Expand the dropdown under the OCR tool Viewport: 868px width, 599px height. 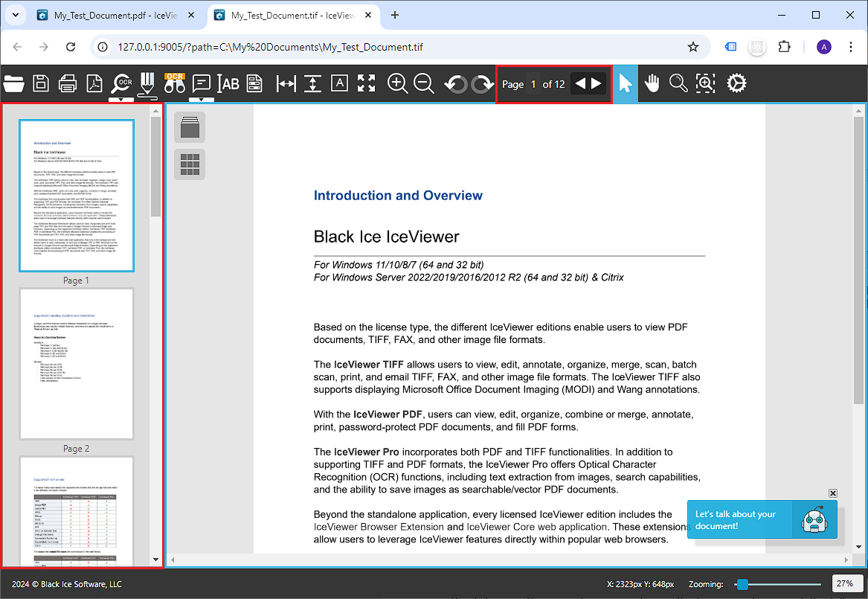(x=121, y=100)
